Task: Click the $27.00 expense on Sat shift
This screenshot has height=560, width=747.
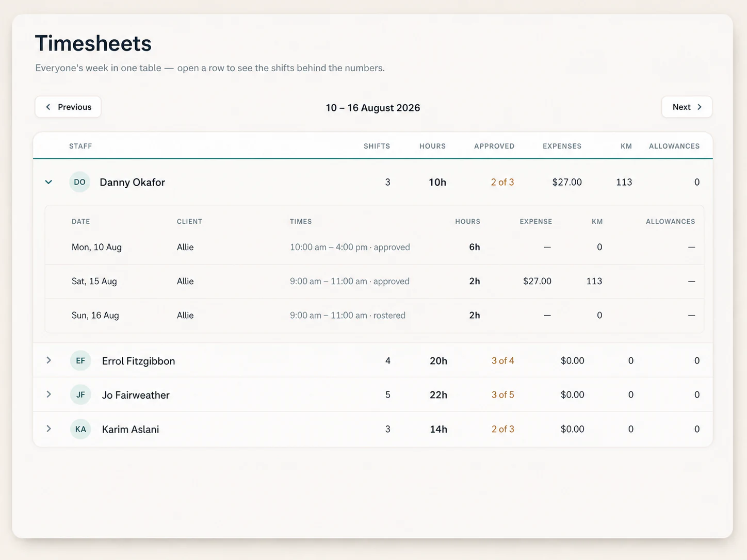Action: pyautogui.click(x=537, y=281)
